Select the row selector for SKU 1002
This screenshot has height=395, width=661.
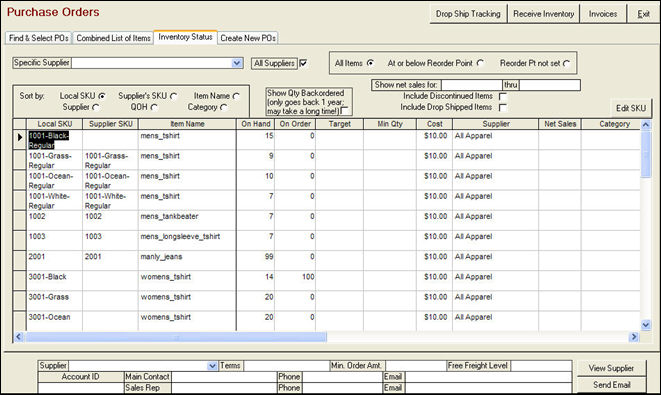click(x=20, y=220)
